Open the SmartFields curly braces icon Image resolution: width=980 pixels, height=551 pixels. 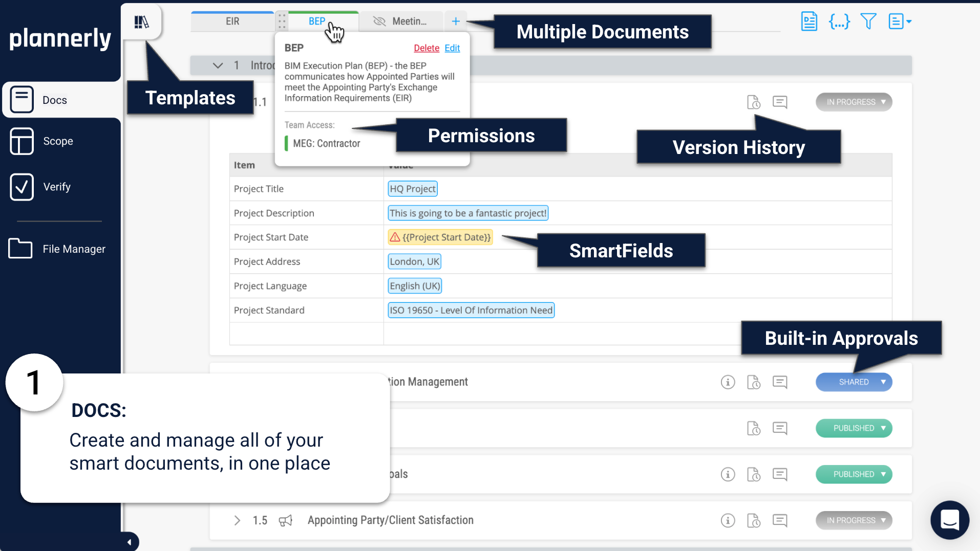839,21
